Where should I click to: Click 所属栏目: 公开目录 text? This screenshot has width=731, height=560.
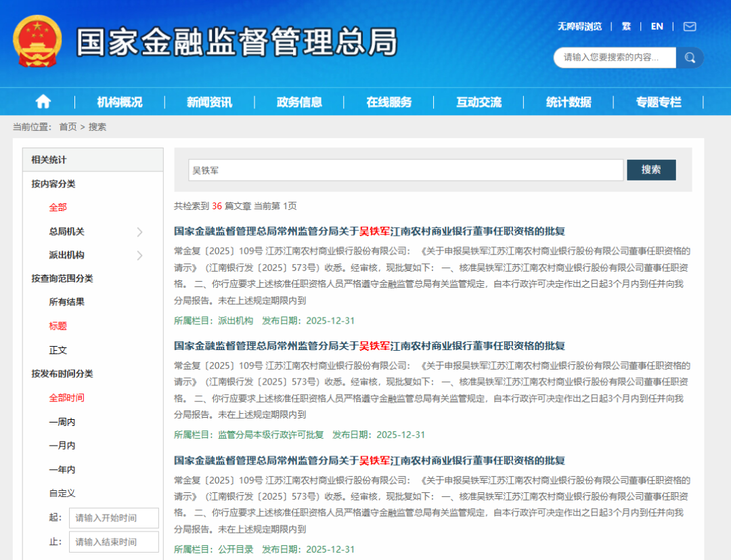213,549
